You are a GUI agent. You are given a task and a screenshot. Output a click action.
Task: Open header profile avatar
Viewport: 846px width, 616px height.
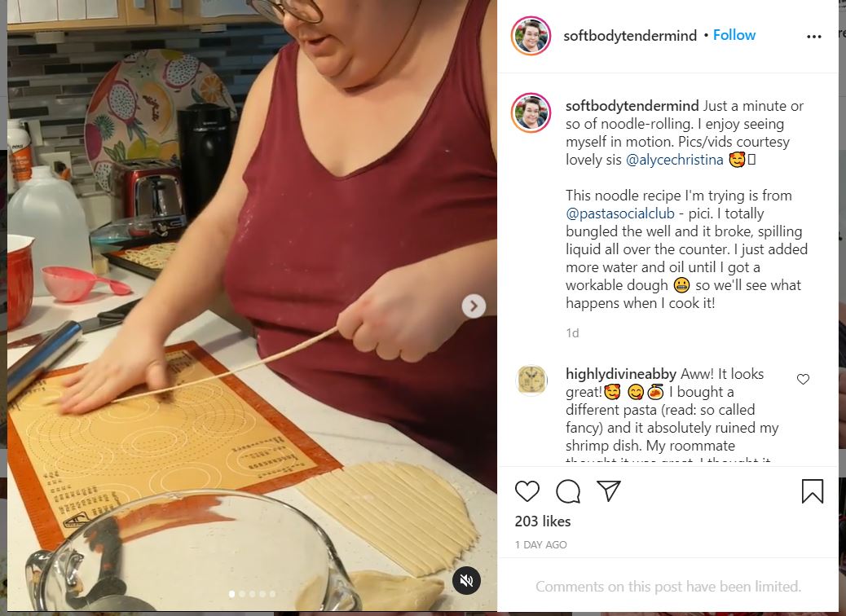tap(531, 36)
